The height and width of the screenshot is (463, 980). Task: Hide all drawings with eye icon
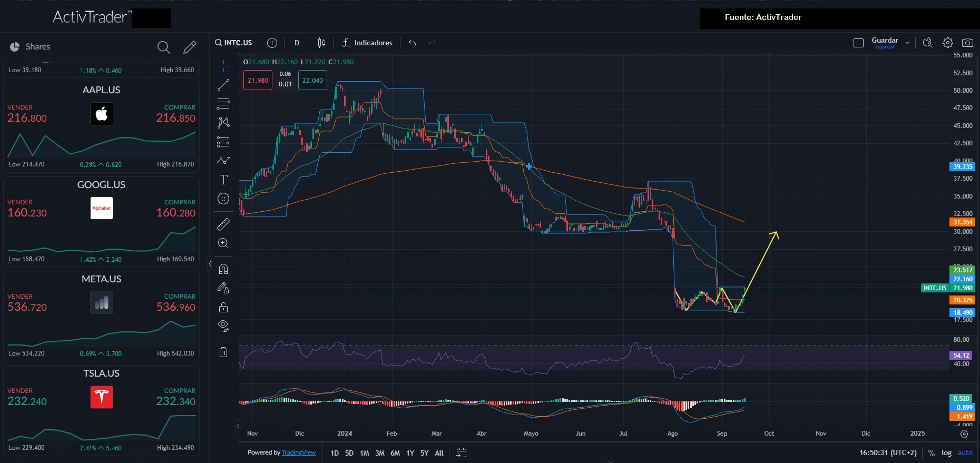(223, 326)
